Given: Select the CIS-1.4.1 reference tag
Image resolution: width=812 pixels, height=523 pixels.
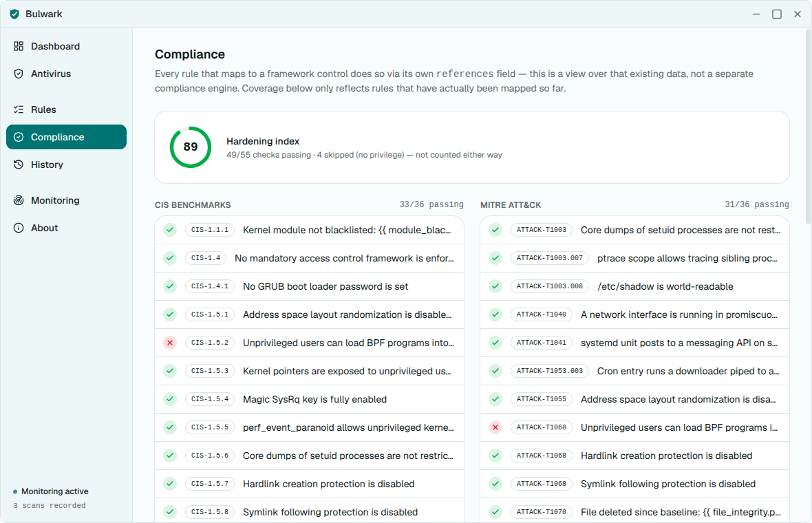Looking at the screenshot, I should [210, 286].
